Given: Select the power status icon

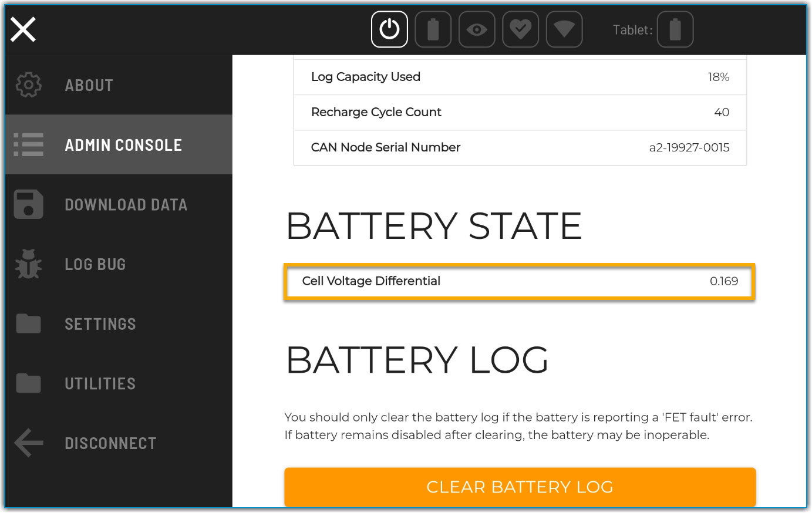Looking at the screenshot, I should click(389, 29).
